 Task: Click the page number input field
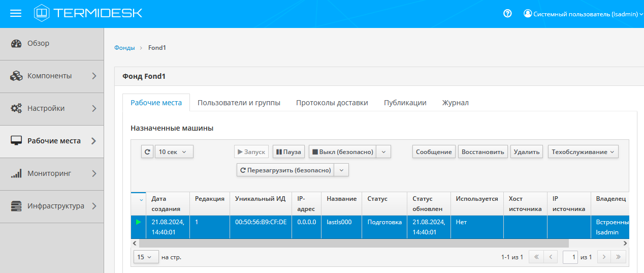pos(570,257)
